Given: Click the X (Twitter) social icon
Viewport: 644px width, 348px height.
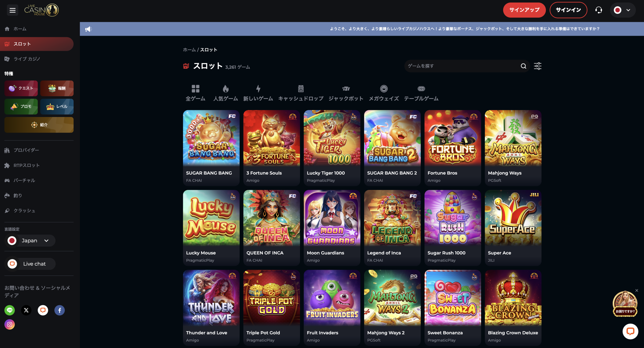Looking at the screenshot, I should [x=26, y=310].
